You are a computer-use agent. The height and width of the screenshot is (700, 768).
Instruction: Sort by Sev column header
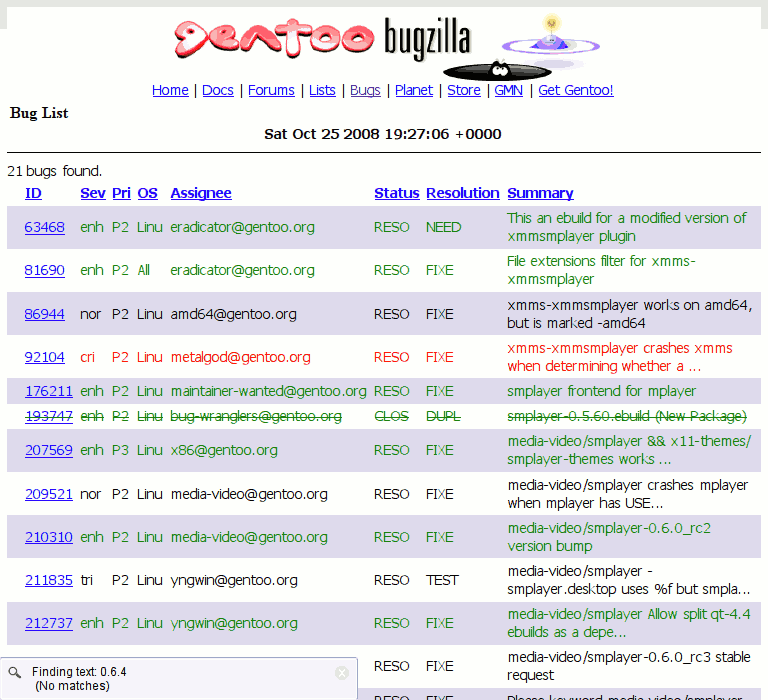point(93,193)
